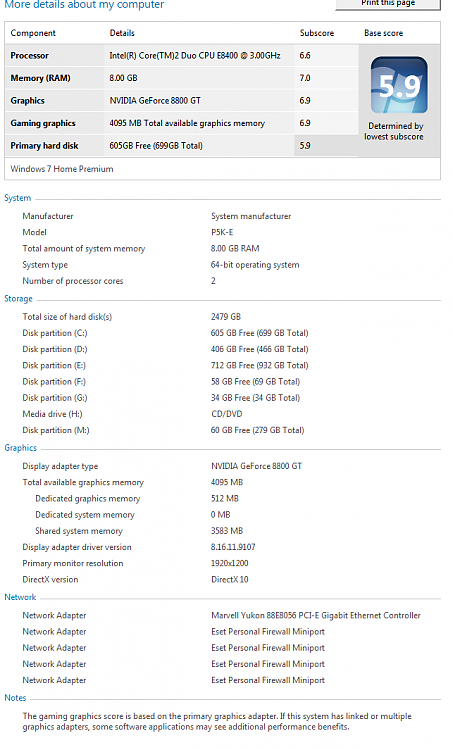Select the Processor component row
Viewport: 455px width, 750px height.
(182, 55)
